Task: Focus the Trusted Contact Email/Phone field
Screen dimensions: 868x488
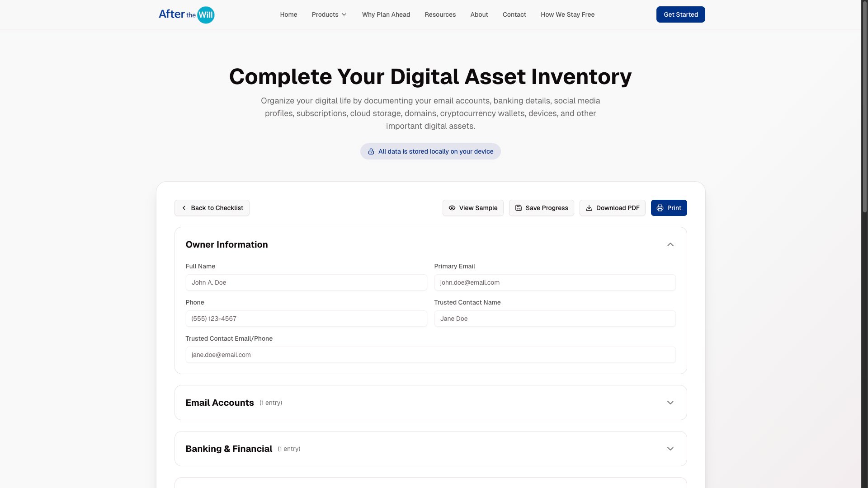Action: click(430, 355)
